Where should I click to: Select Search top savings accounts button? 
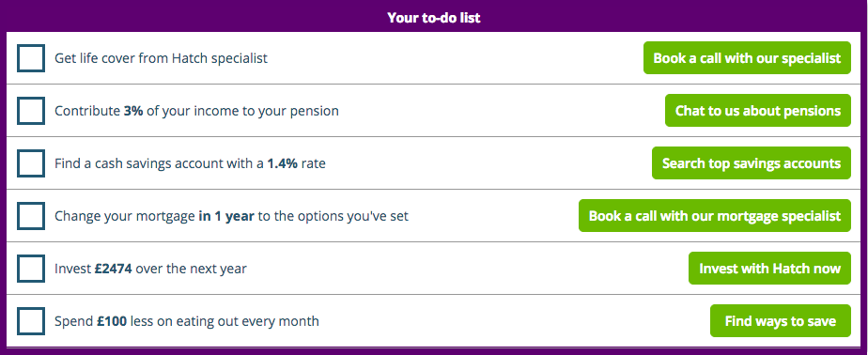[x=752, y=162]
